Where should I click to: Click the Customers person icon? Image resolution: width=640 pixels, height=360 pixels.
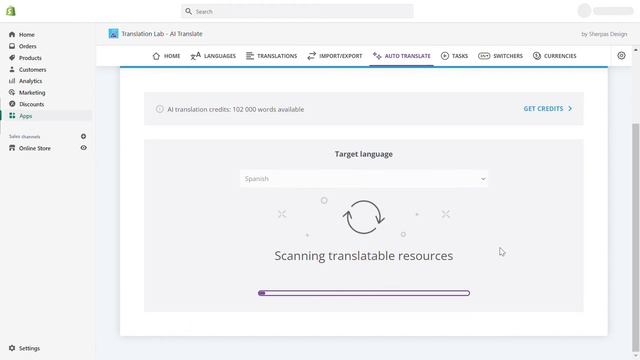(x=12, y=69)
